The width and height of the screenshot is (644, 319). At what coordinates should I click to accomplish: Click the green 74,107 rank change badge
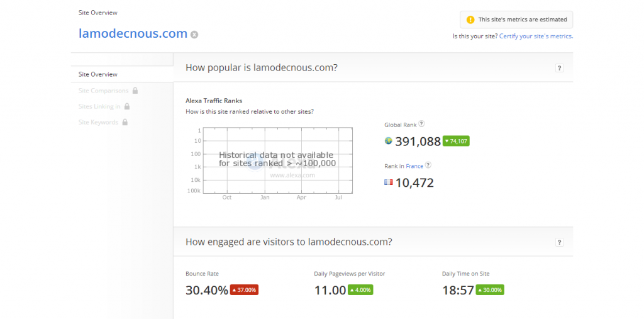coord(456,142)
